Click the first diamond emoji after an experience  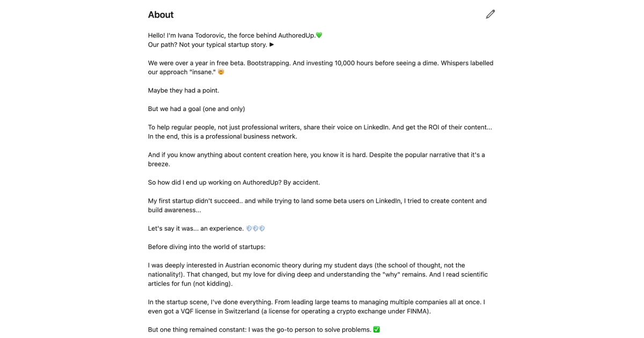pos(250,227)
